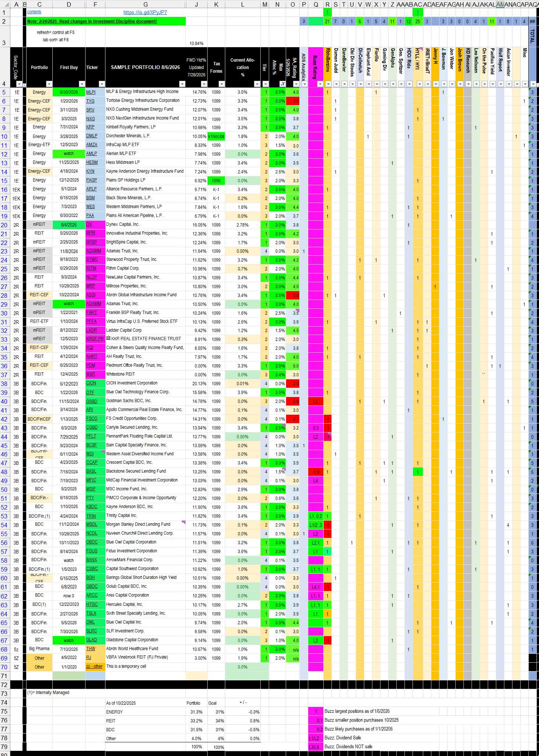
Task: Select the 'Tortoise Energy Infrastructure Corporation' cell
Action: (146, 101)
